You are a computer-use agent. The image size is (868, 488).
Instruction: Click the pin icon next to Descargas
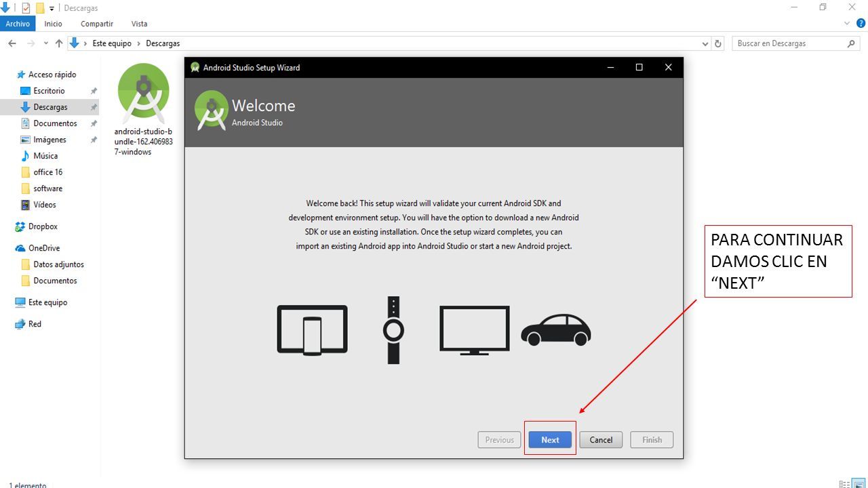click(x=94, y=107)
